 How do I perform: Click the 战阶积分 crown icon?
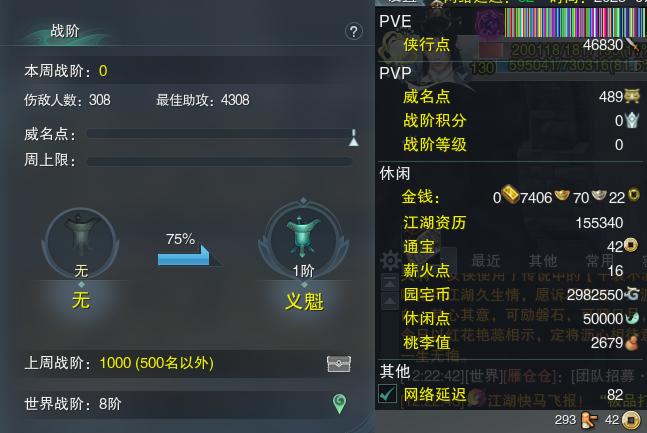(x=632, y=120)
